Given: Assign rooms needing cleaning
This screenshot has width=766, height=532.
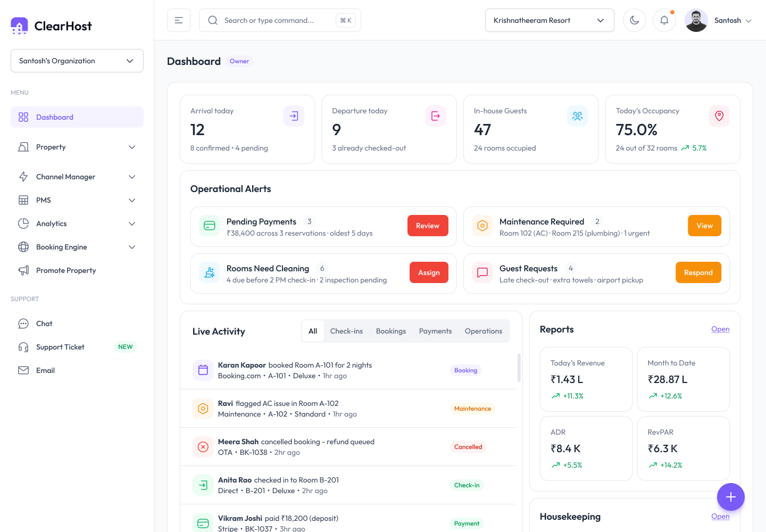Looking at the screenshot, I should coord(429,272).
